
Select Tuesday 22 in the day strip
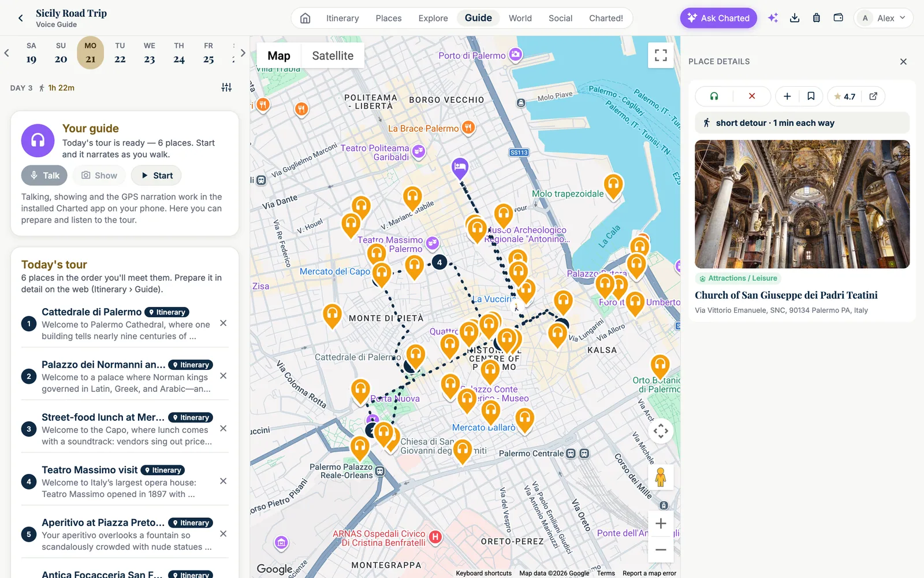(120, 53)
